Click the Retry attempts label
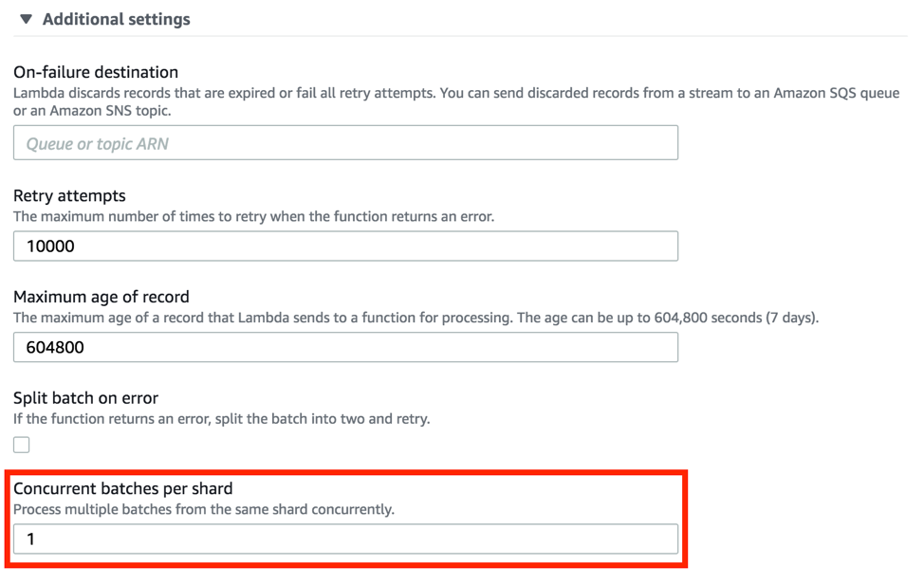Image resolution: width=924 pixels, height=584 pixels. 69,195
